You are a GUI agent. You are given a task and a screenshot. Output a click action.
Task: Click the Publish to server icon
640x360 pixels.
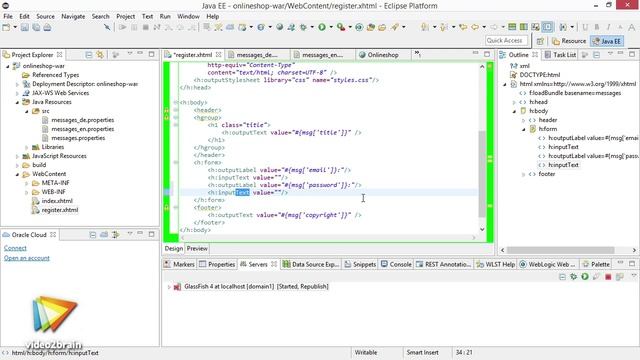click(x=620, y=277)
